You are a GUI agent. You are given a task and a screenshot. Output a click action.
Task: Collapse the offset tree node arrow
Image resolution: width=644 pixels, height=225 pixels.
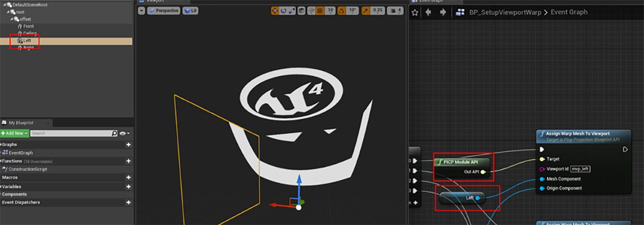pos(12,19)
